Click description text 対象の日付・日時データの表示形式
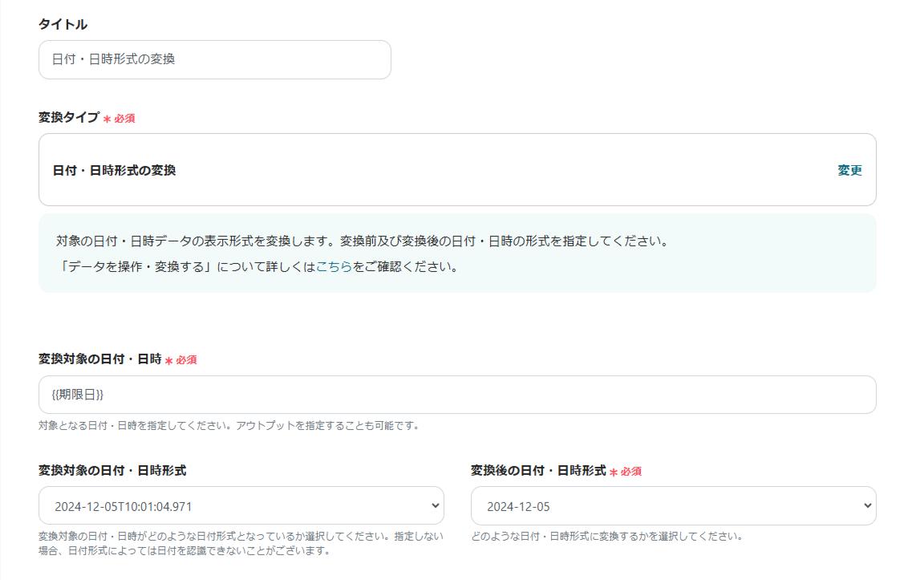 (x=362, y=241)
